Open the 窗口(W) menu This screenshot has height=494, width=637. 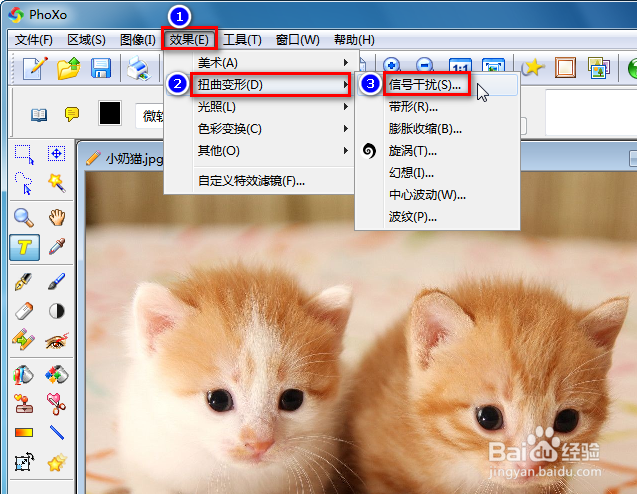click(x=297, y=40)
